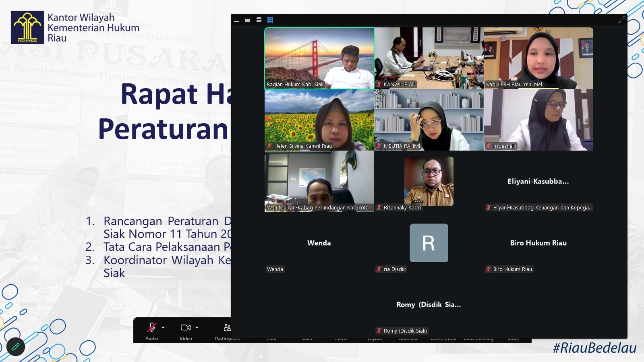
Task: Click Kantor Wilayah Kementerian Hukum Riau heading
Action: pos(93,28)
